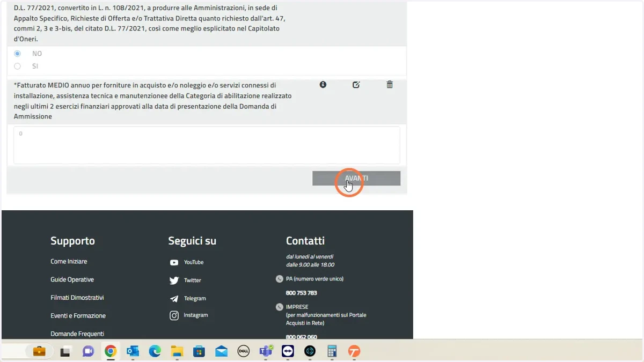Open the Guide Operative link

72,280
